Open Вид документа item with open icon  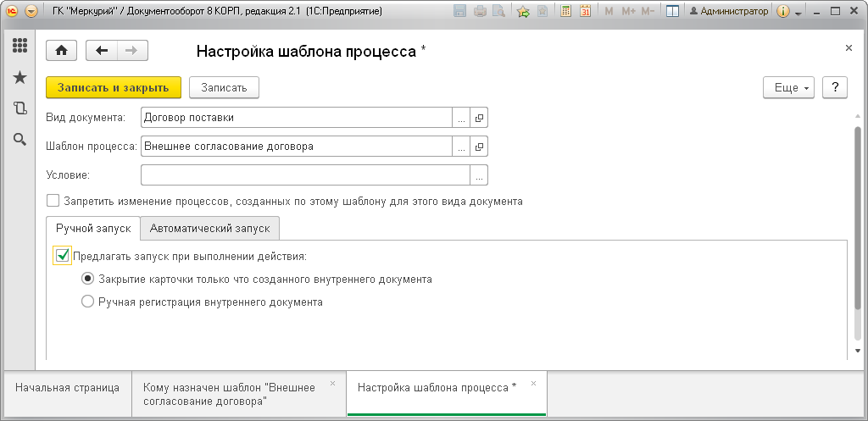click(x=479, y=117)
